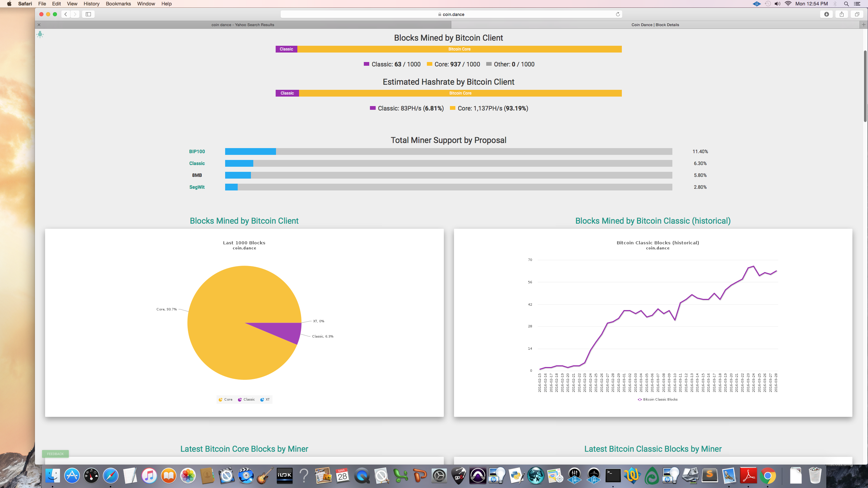Viewport: 868px width, 488px height.
Task: Open the History menu
Action: pyautogui.click(x=92, y=4)
